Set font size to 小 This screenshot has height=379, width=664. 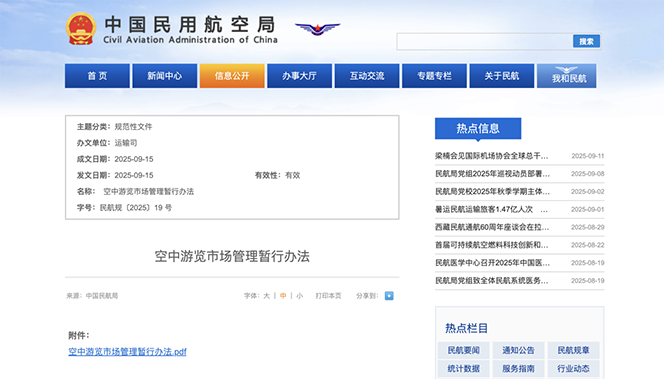tap(300, 296)
